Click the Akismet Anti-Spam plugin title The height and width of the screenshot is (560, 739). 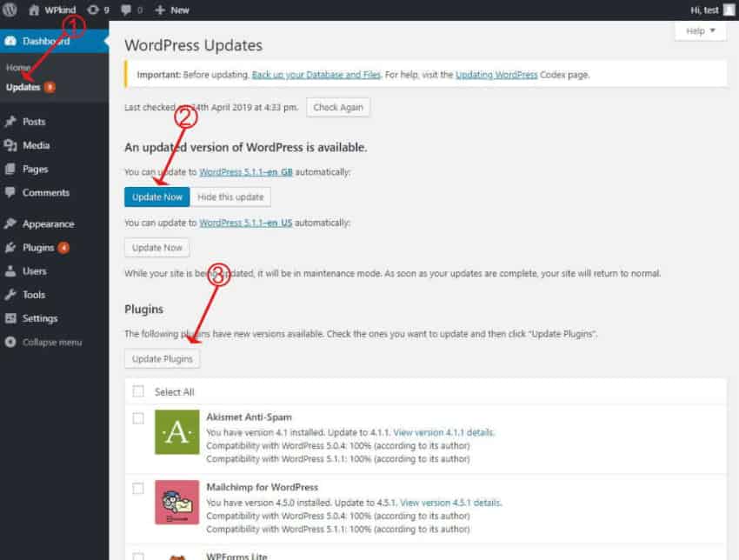pos(249,417)
